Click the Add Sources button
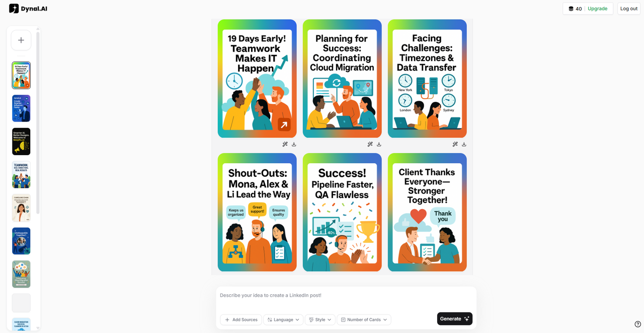Image resolution: width=644 pixels, height=333 pixels. (241, 319)
